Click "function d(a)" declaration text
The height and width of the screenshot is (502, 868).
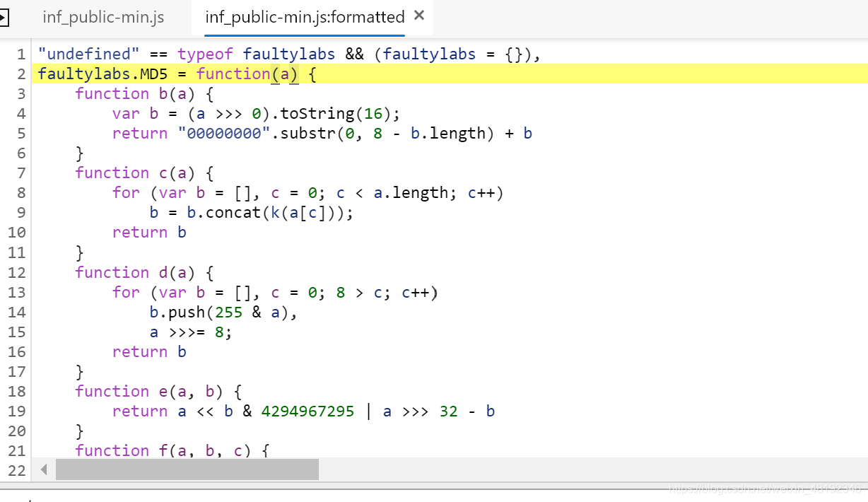point(135,272)
